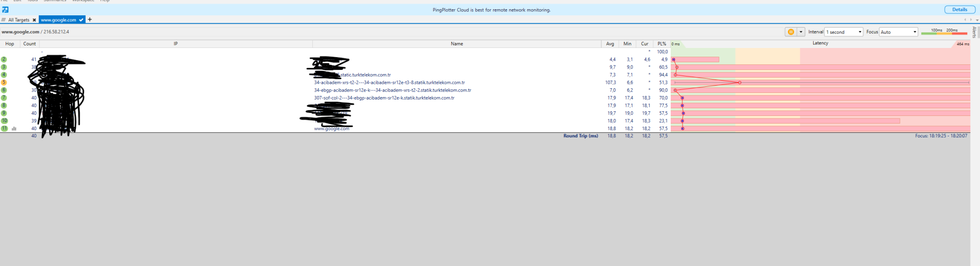The width and height of the screenshot is (980, 266).
Task: Select the hop 8 green circle
Action: [x=4, y=105]
